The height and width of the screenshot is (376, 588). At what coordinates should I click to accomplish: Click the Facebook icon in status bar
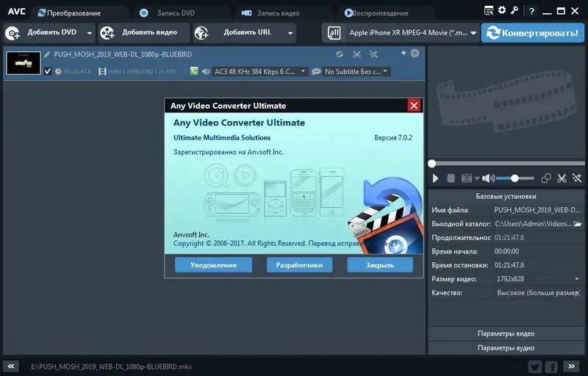pos(552,366)
